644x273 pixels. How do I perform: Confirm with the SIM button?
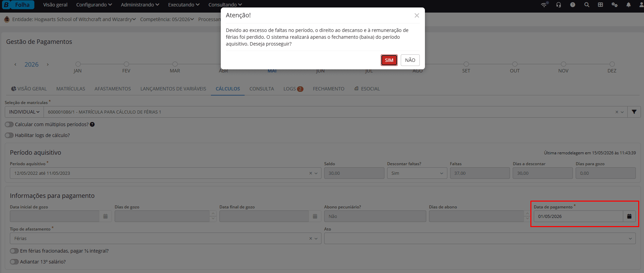coord(389,60)
